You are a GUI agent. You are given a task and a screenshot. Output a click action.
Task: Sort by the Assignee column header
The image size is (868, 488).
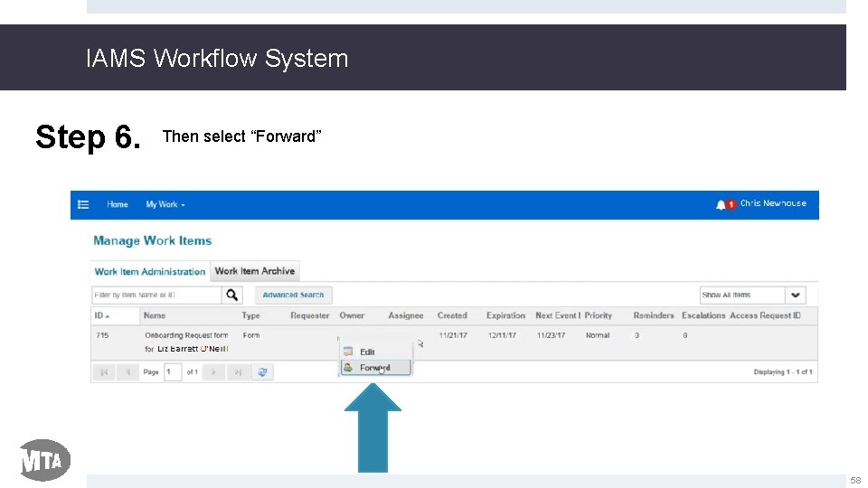pyautogui.click(x=406, y=315)
